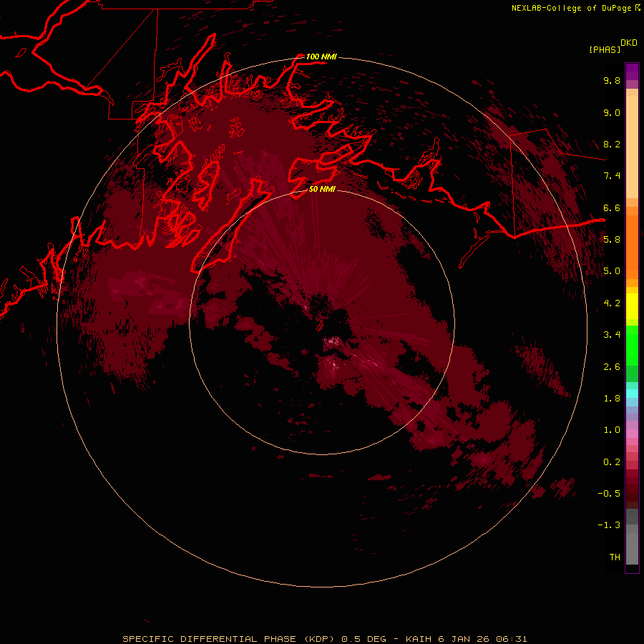Click the DKD legend label

click(x=629, y=43)
